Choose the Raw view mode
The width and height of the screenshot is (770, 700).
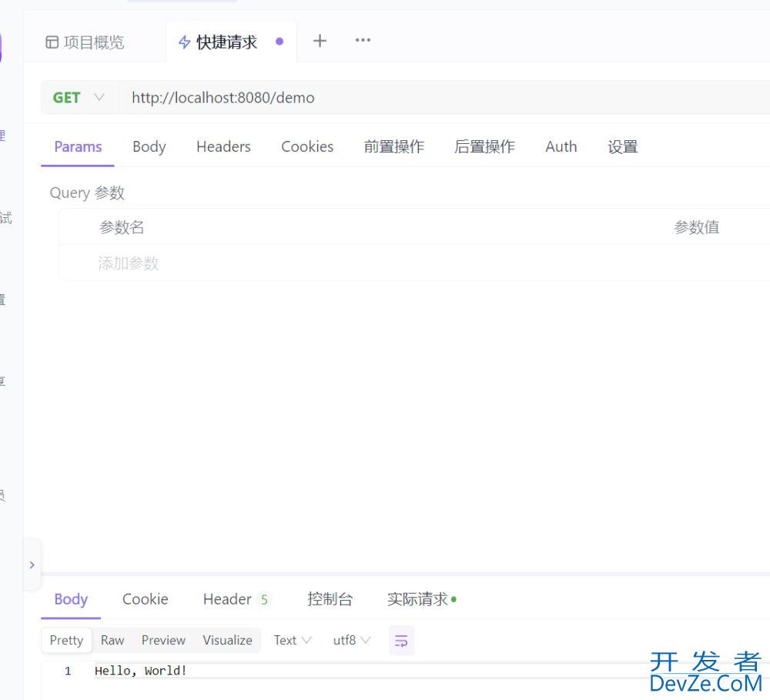click(x=112, y=640)
